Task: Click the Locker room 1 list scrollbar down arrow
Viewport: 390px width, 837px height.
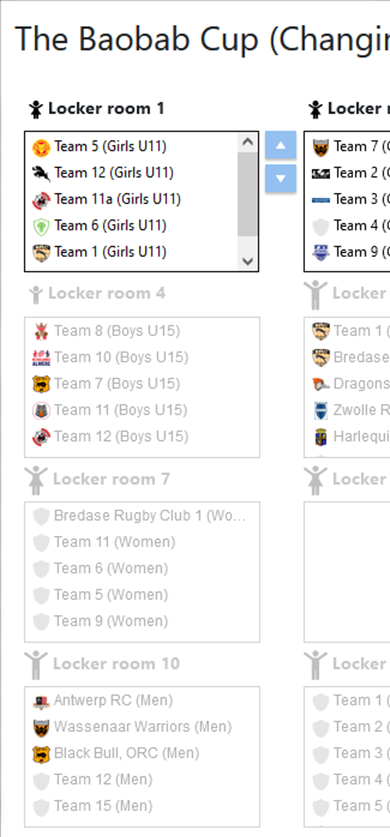Action: click(248, 261)
